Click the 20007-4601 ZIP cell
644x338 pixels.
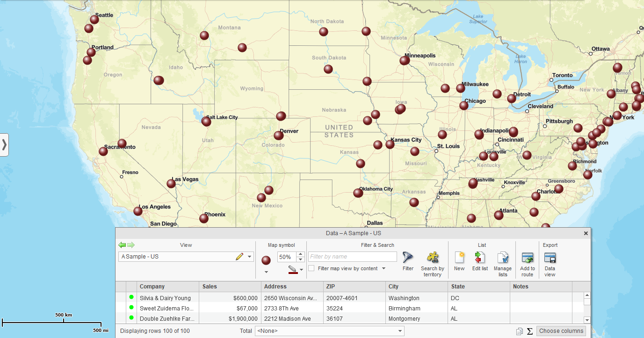pos(355,298)
